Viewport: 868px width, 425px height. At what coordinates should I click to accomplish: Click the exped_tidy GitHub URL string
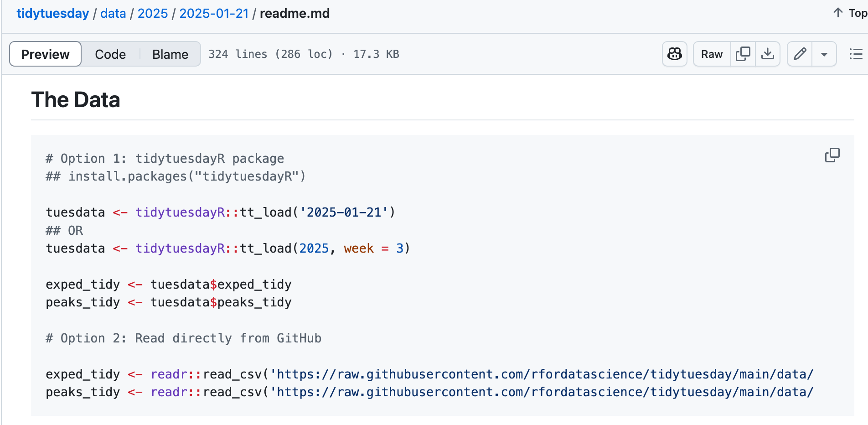pyautogui.click(x=542, y=374)
